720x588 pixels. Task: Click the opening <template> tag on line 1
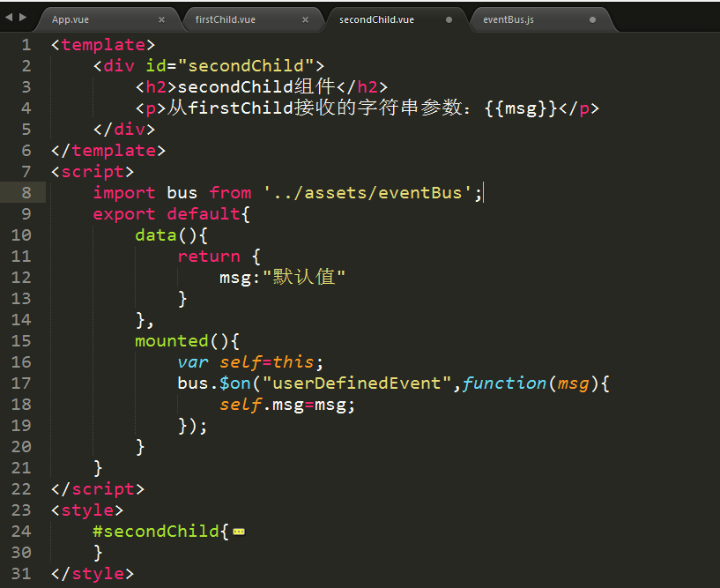103,45
